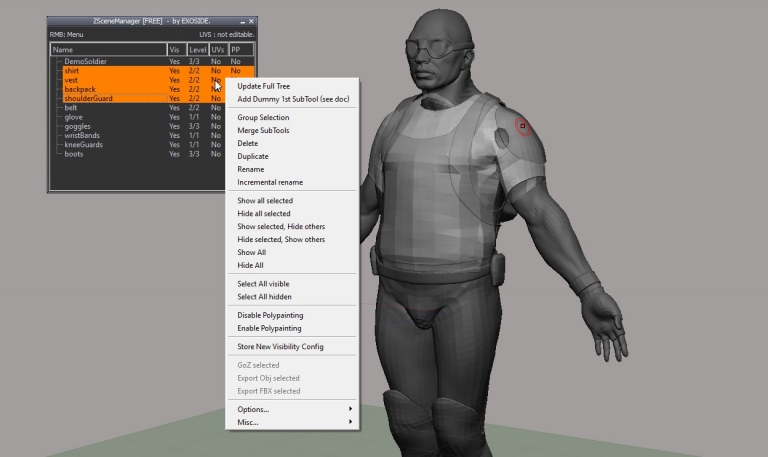Close the ZSceneManager window
The image size is (768, 457).
tap(251, 21)
